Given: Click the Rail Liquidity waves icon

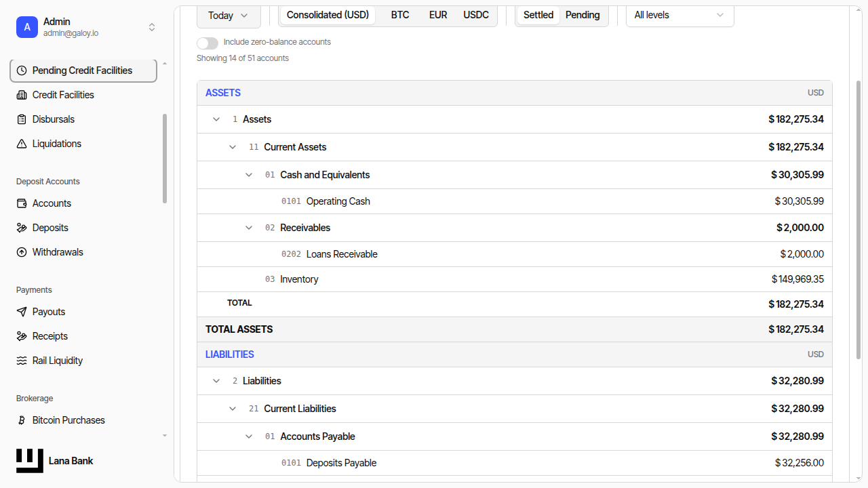Looking at the screenshot, I should pos(22,361).
